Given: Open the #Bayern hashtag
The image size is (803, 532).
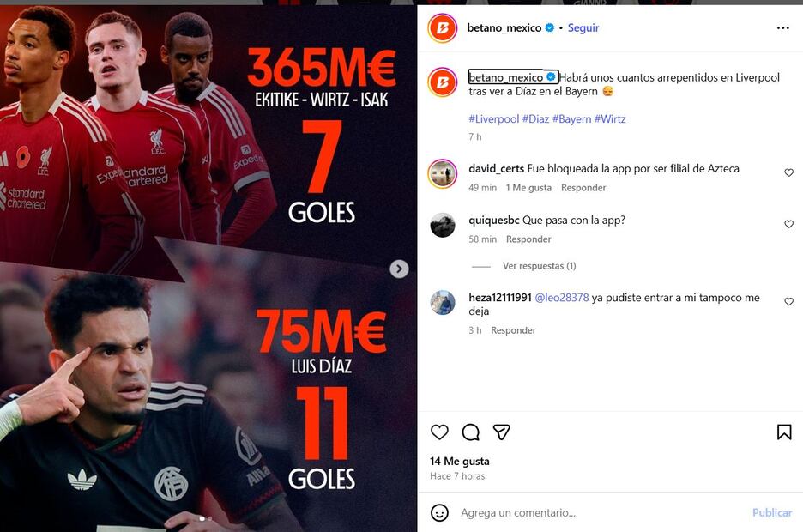Looking at the screenshot, I should 571,118.
